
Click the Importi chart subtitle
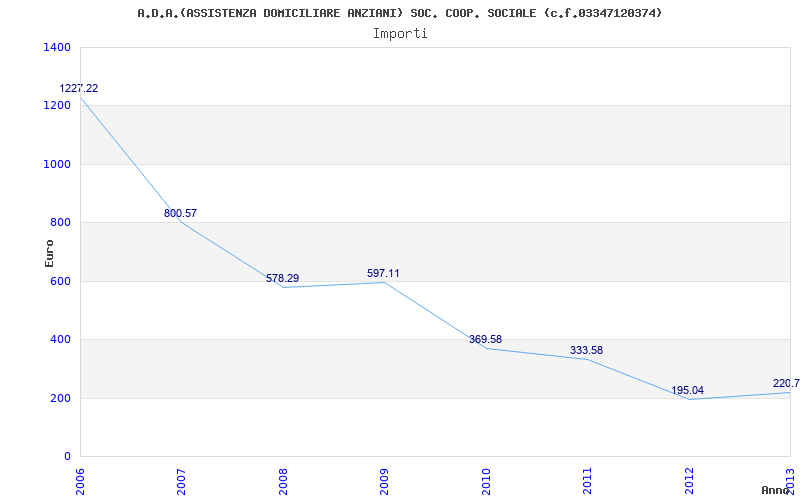pyautogui.click(x=400, y=34)
